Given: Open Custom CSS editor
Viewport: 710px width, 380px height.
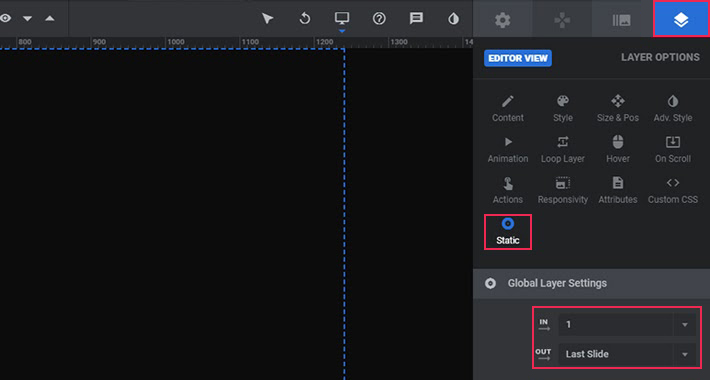Looking at the screenshot, I should coord(673,191).
